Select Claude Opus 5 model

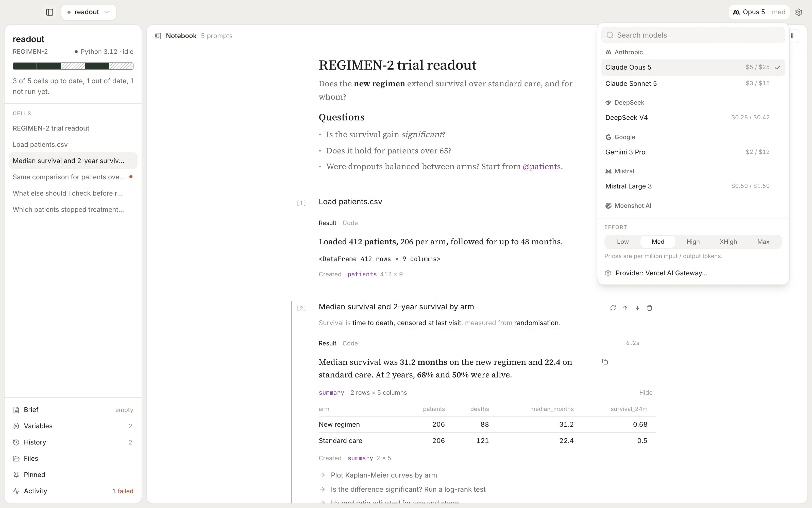pos(693,67)
